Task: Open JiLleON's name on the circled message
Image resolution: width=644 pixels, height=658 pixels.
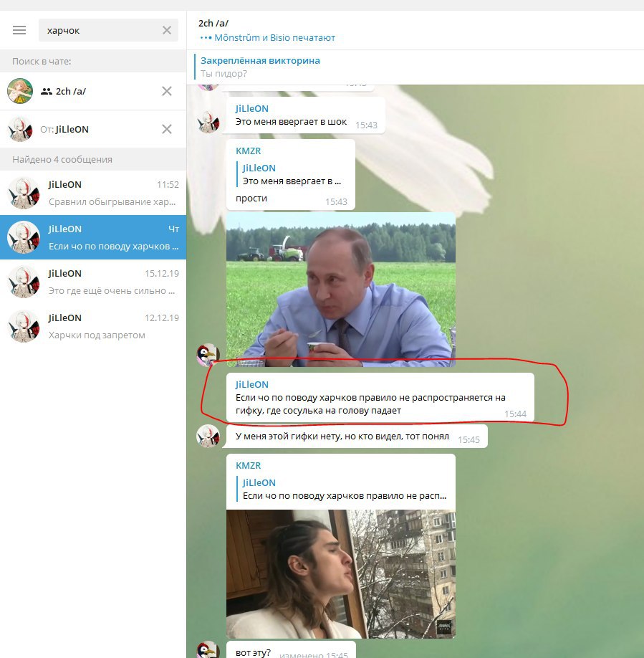Action: (251, 385)
